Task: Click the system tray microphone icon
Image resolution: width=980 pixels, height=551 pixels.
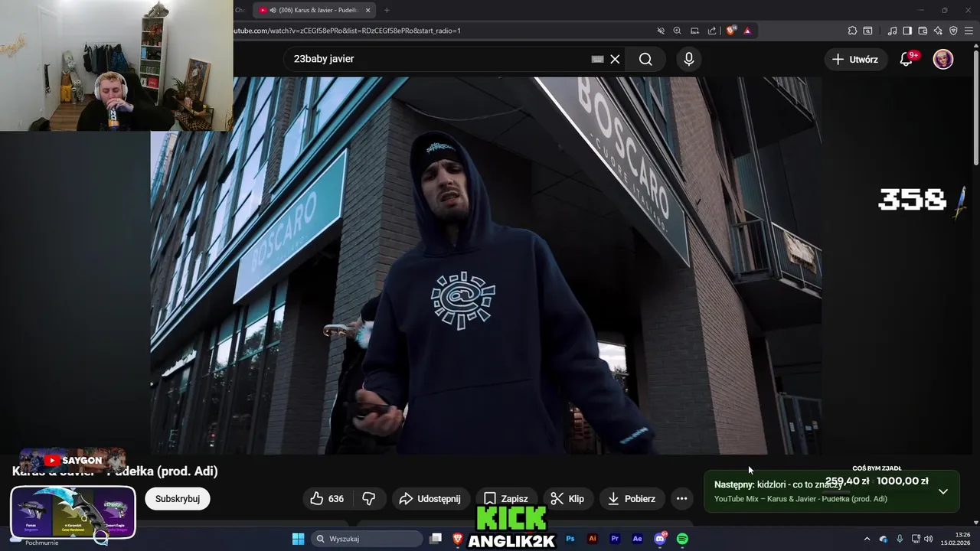Action: tap(900, 539)
